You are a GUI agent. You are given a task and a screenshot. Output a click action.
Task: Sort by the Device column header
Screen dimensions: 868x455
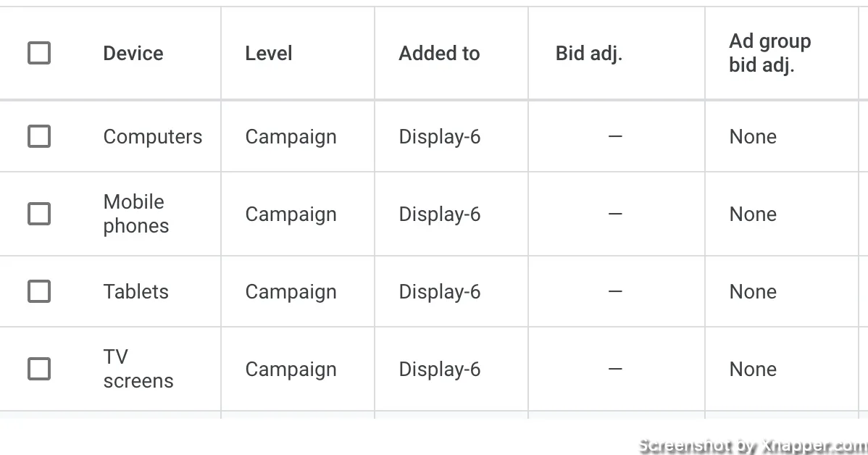133,53
